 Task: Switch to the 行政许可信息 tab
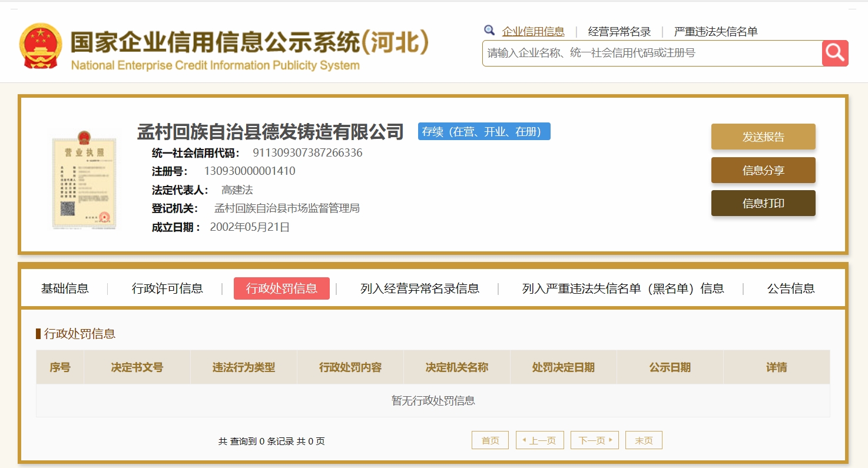[167, 288]
